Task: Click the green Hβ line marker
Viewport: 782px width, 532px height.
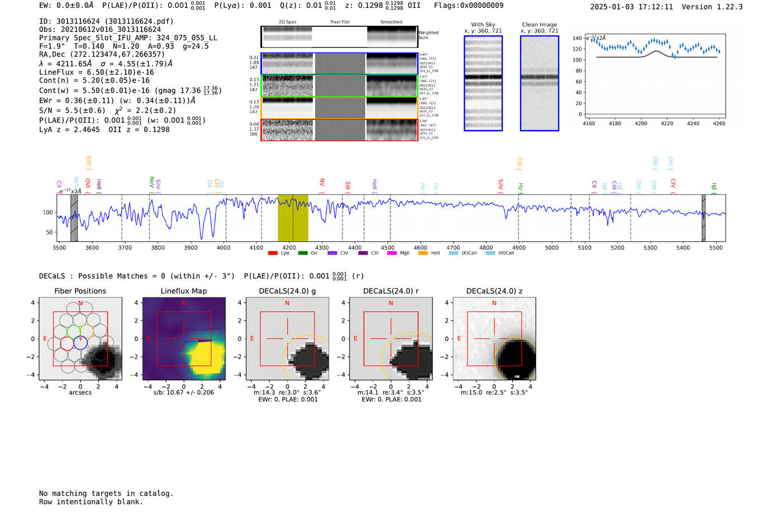Action: [x=713, y=188]
